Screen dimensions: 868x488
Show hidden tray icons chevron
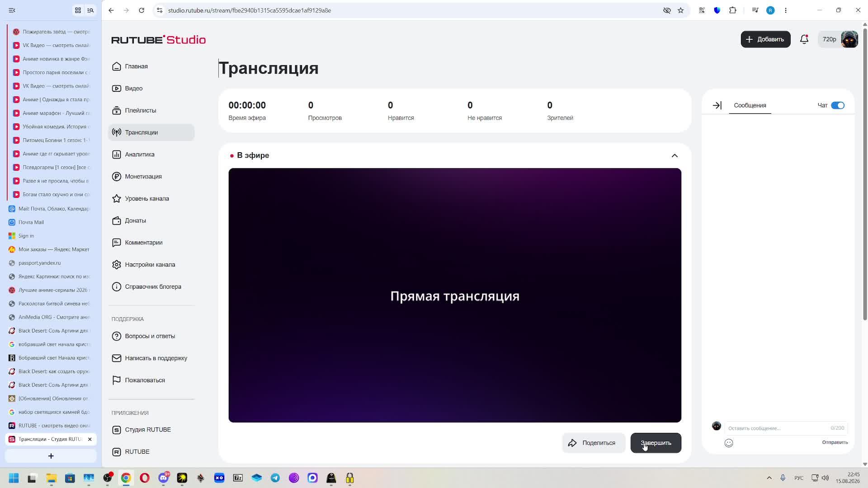point(769,478)
